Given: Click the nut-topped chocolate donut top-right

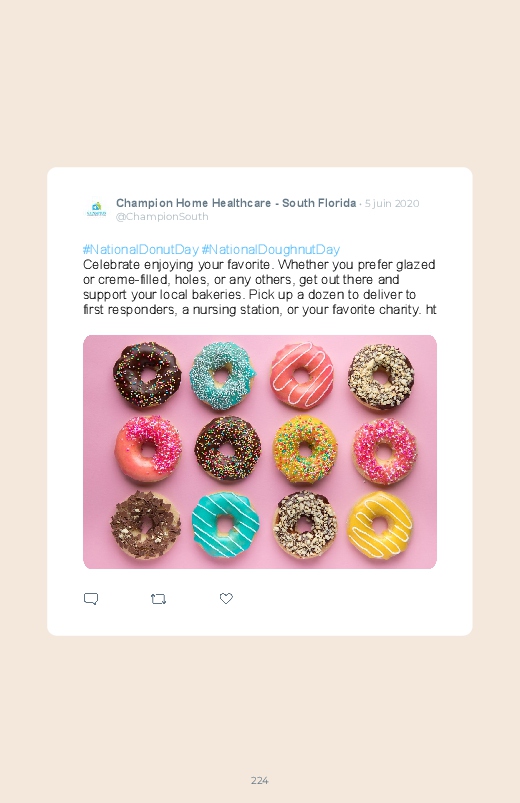Looking at the screenshot, I should coord(381,376).
